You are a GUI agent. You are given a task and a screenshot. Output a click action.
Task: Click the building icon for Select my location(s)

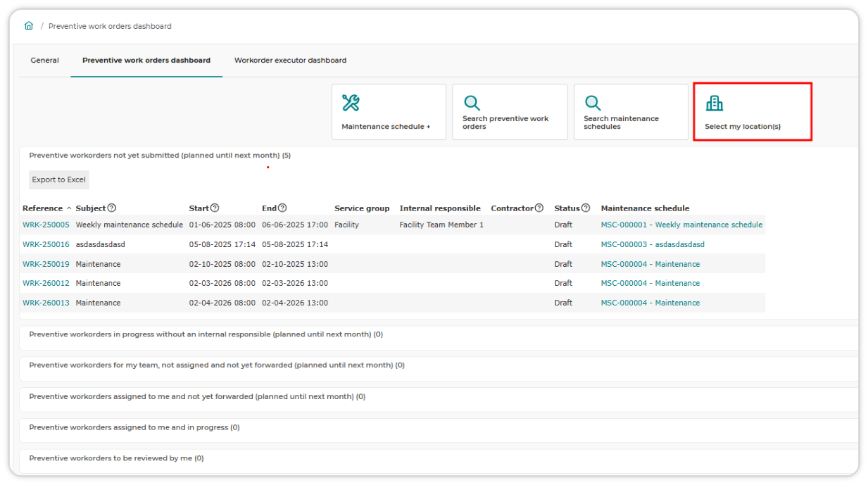(x=715, y=103)
